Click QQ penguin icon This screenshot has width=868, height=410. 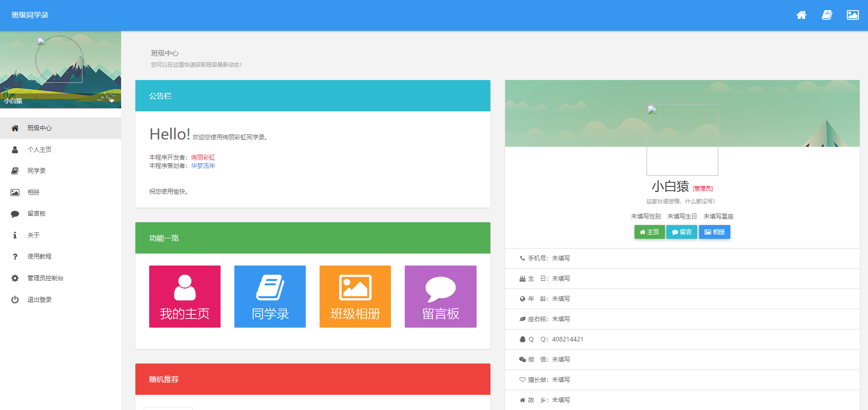pos(522,339)
